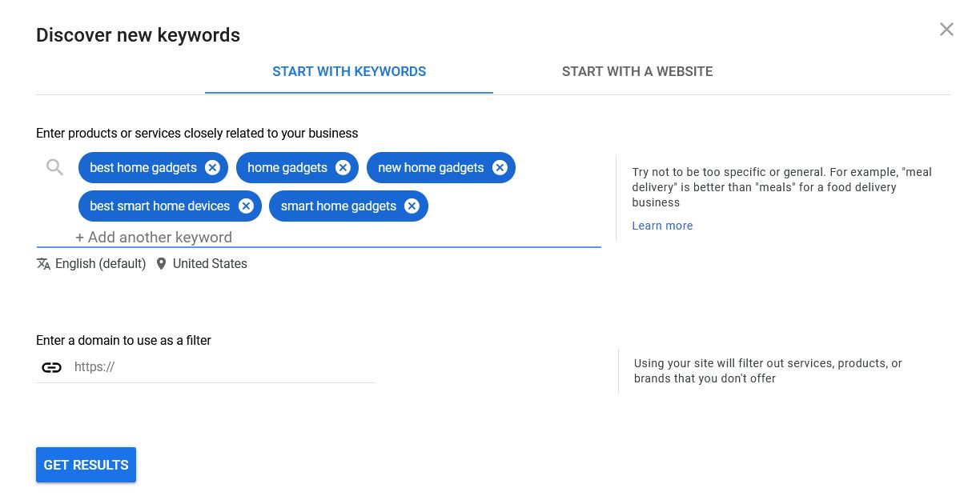The height and width of the screenshot is (496, 980).
Task: Click the link chain icon
Action: [51, 367]
